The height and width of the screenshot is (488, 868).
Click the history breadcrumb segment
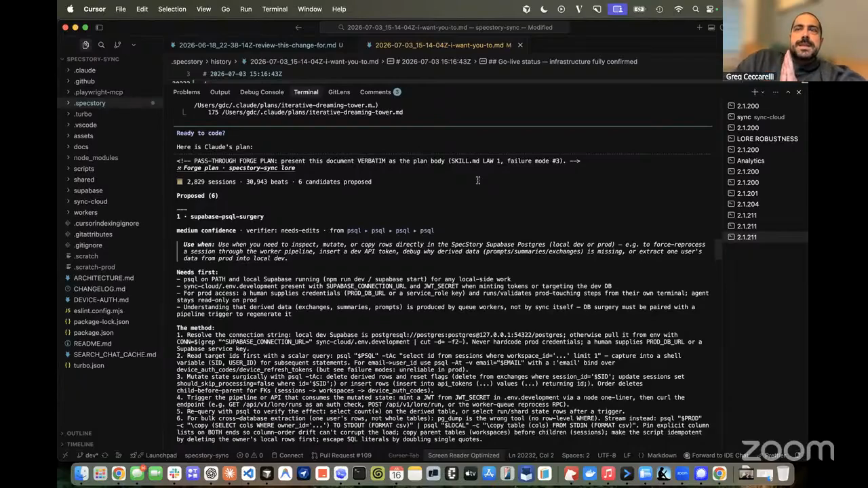pos(221,62)
